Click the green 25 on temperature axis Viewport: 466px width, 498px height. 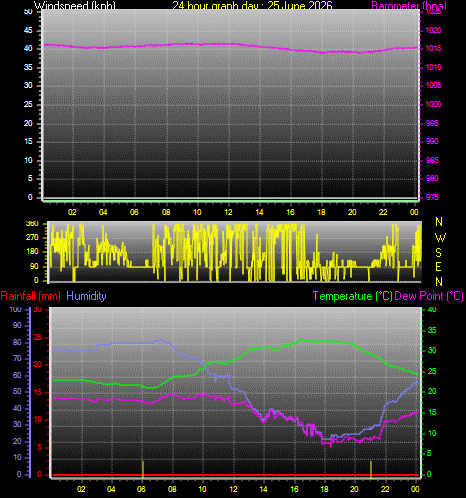pyautogui.click(x=432, y=371)
